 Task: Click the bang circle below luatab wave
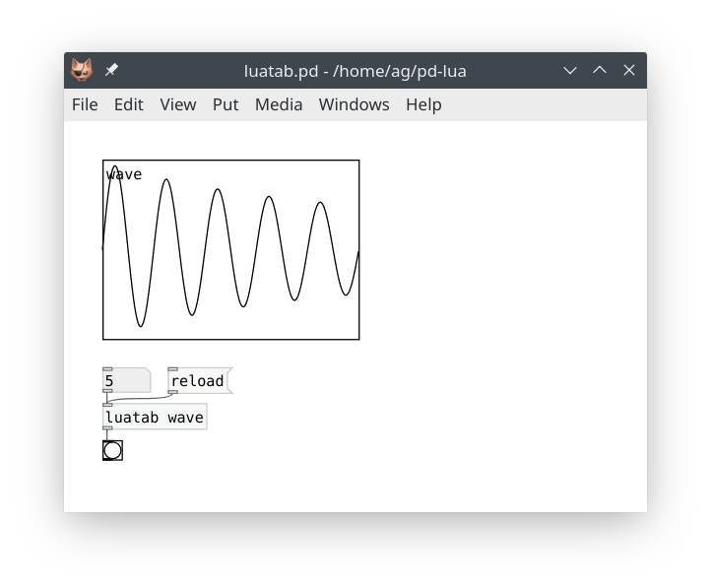pos(112,450)
